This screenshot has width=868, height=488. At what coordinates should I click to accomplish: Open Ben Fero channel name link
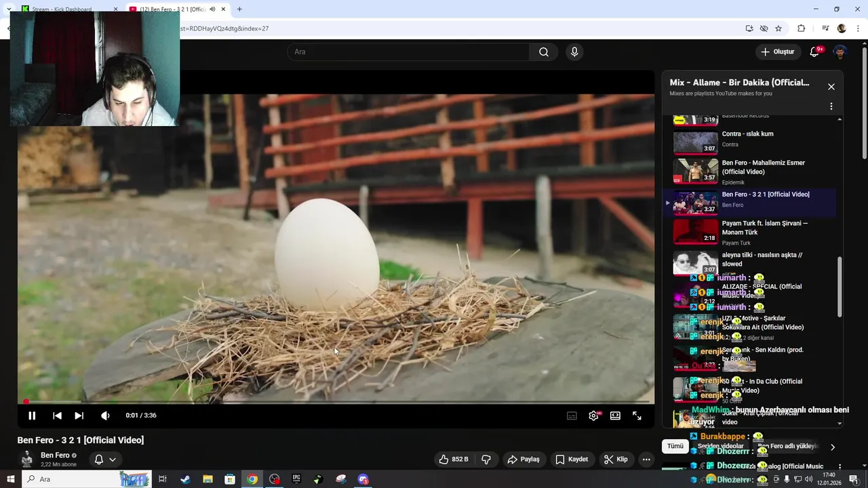[x=55, y=455]
